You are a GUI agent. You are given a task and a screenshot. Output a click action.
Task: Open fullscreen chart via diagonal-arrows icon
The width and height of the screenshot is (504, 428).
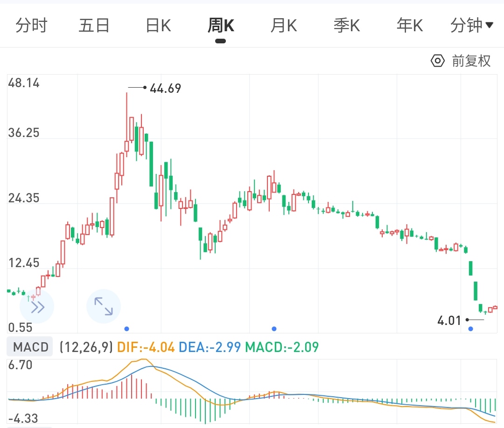coord(103,306)
